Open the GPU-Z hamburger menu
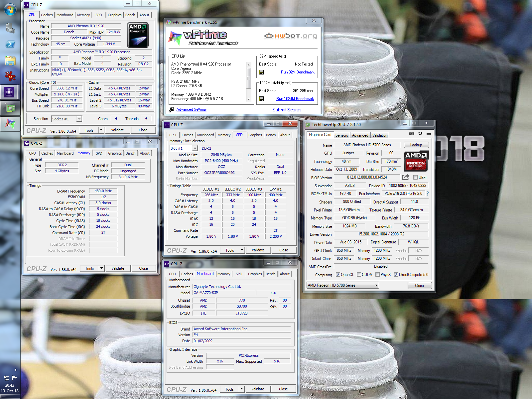The width and height of the screenshot is (532, 399). click(x=429, y=133)
